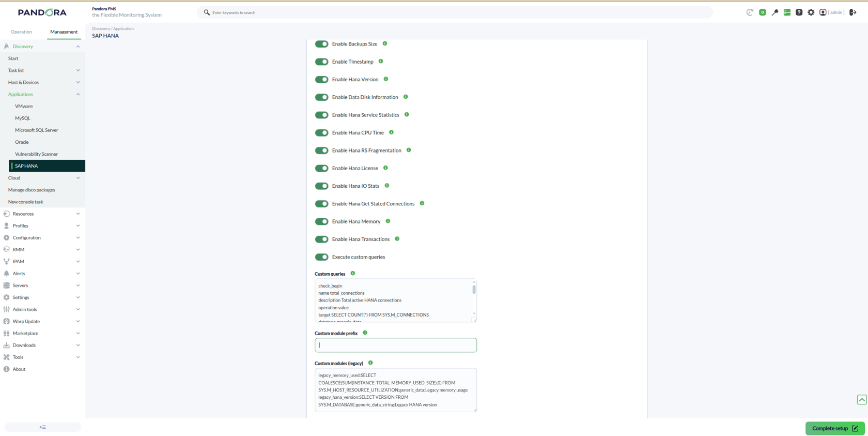Open the help question mark icon
The width and height of the screenshot is (868, 436).
point(799,12)
